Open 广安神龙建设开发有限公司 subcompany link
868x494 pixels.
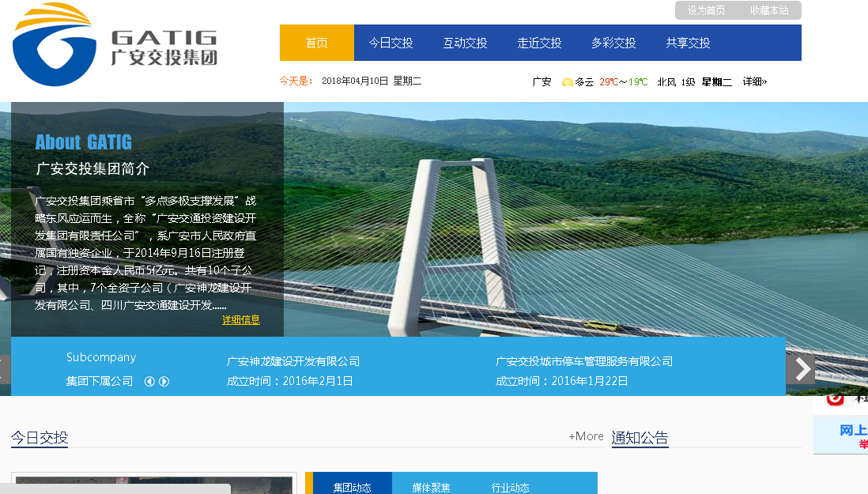tap(293, 361)
